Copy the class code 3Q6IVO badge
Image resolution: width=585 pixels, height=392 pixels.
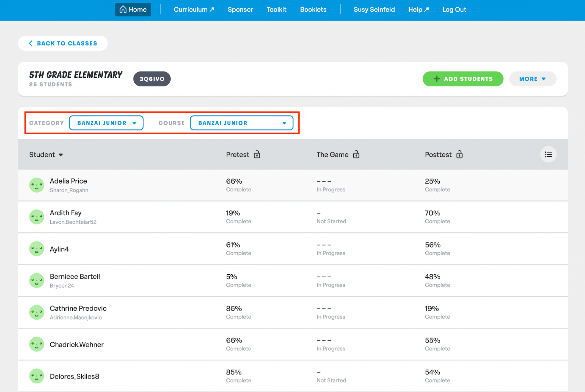point(152,79)
